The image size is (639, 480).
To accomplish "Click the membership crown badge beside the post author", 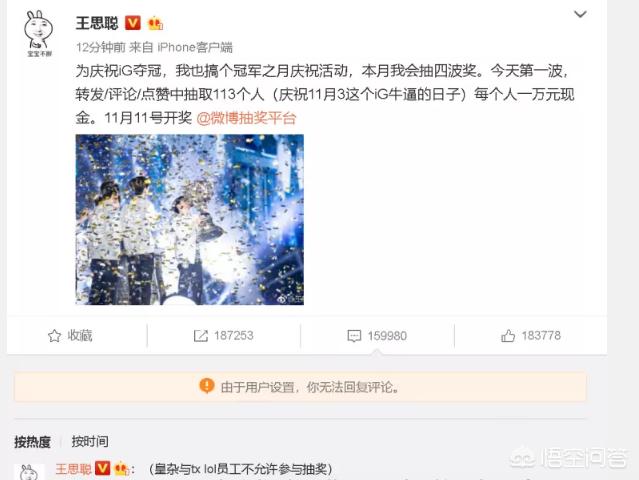I will click(x=155, y=23).
